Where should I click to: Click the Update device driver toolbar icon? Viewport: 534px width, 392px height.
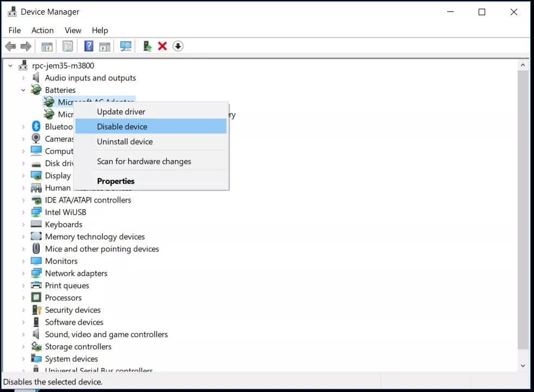coord(147,46)
